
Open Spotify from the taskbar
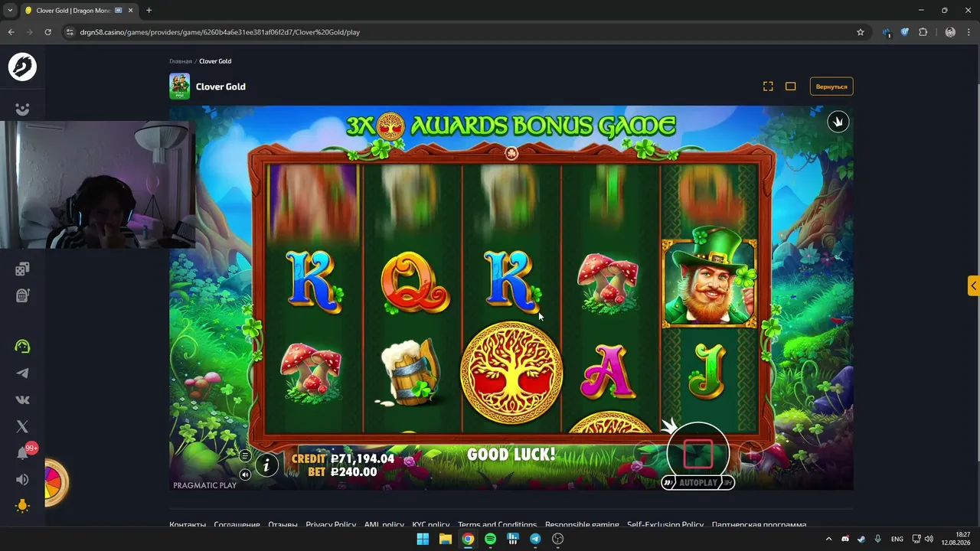pos(490,539)
